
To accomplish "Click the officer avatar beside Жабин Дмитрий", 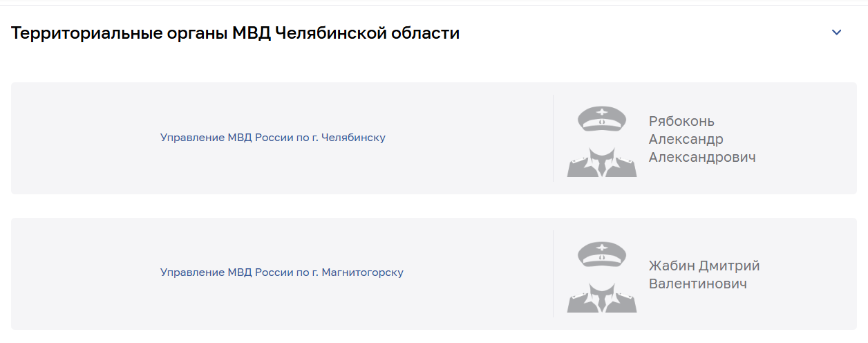I will click(x=602, y=277).
